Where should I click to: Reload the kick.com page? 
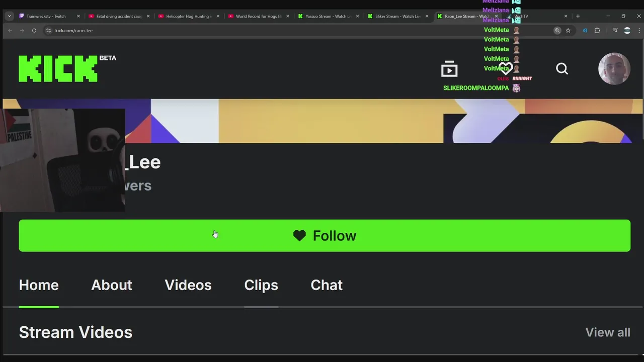[34, 30]
